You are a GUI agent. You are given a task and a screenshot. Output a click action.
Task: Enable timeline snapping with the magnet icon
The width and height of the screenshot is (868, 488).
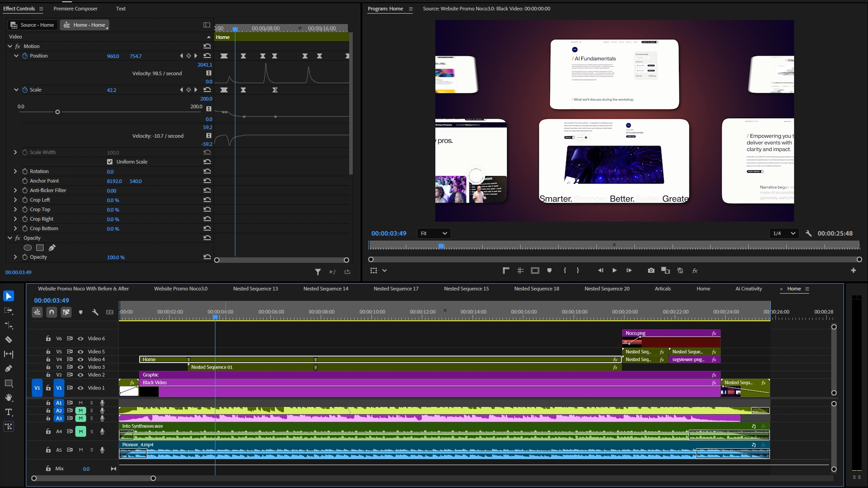click(51, 312)
